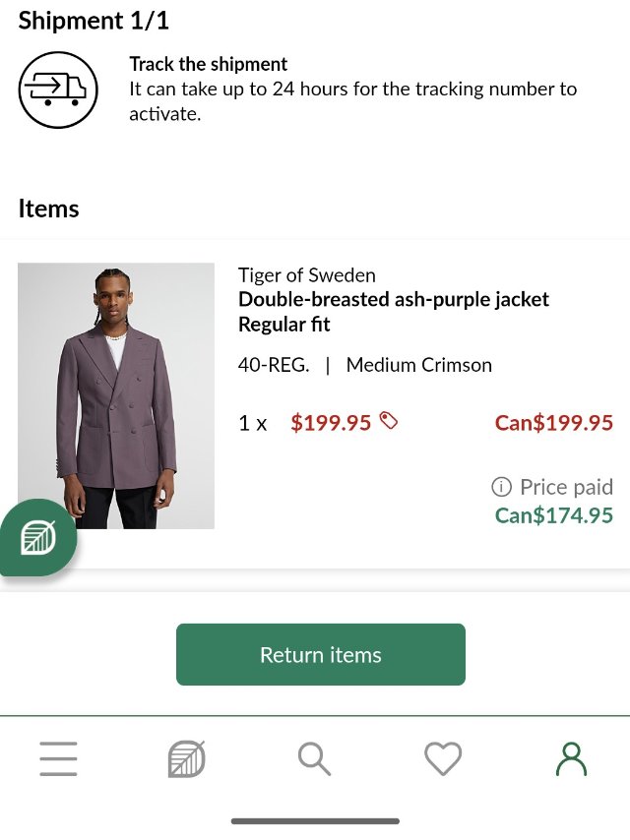Open the info icon next to Price paid
This screenshot has height=840, width=630.
502,487
